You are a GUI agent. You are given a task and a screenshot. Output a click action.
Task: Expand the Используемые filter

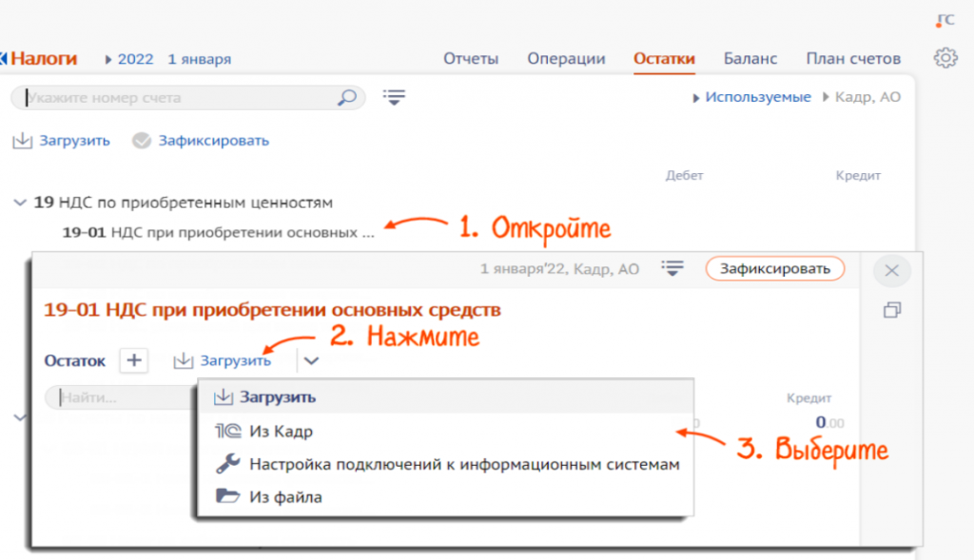pyautogui.click(x=757, y=97)
